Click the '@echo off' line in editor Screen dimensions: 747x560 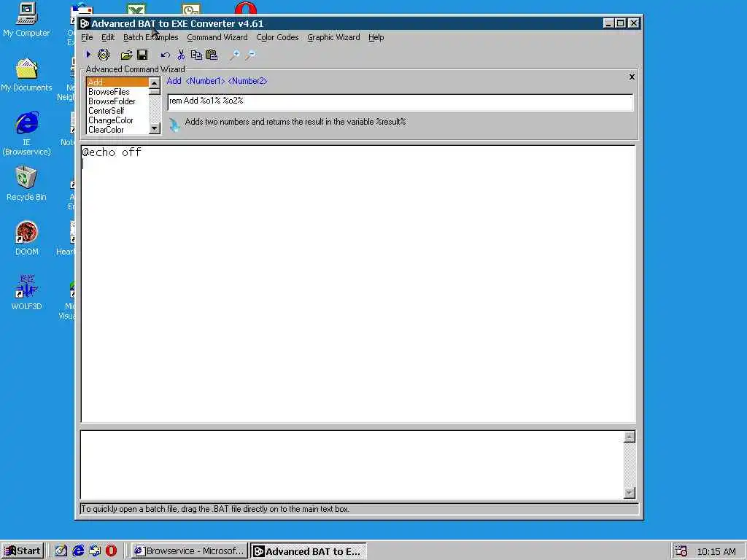(112, 152)
